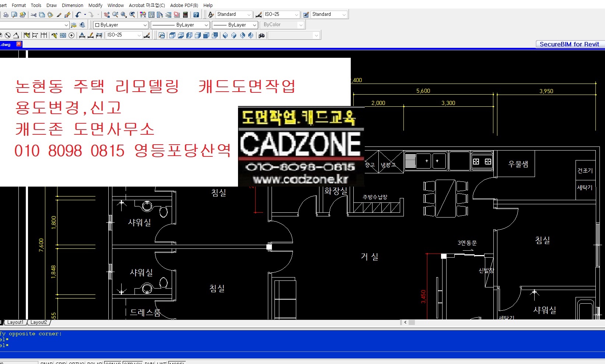This screenshot has height=364, width=605.
Task: Select the Pan hand tool
Action: pyautogui.click(x=107, y=15)
